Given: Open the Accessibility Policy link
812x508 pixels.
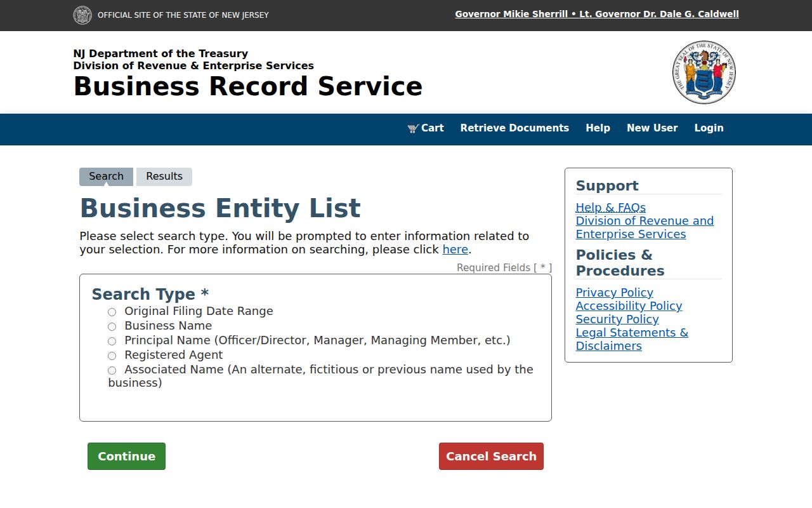Looking at the screenshot, I should click(629, 306).
